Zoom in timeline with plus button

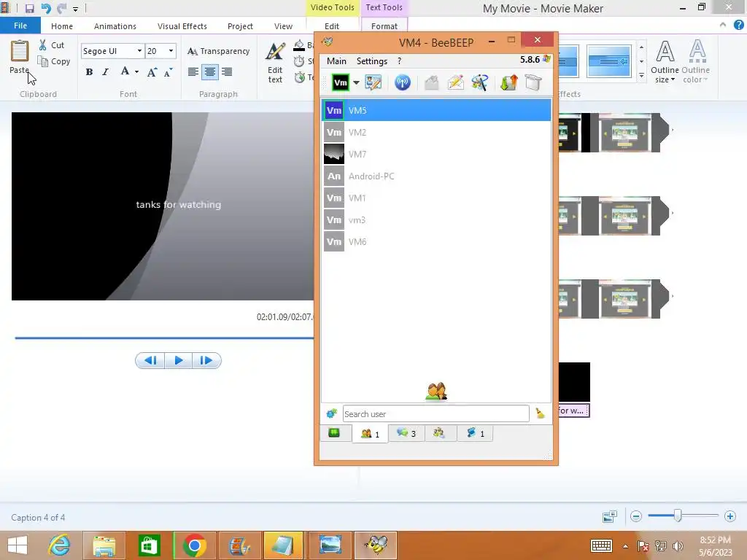pos(729,516)
